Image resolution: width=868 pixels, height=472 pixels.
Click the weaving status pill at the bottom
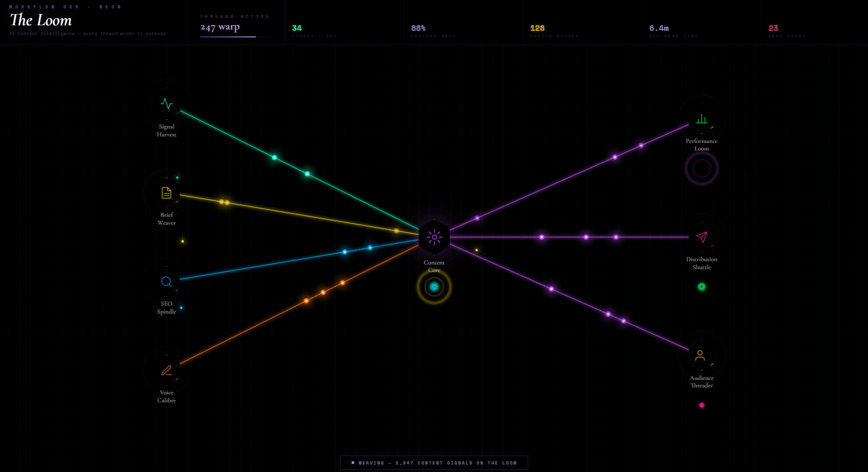coord(434,463)
